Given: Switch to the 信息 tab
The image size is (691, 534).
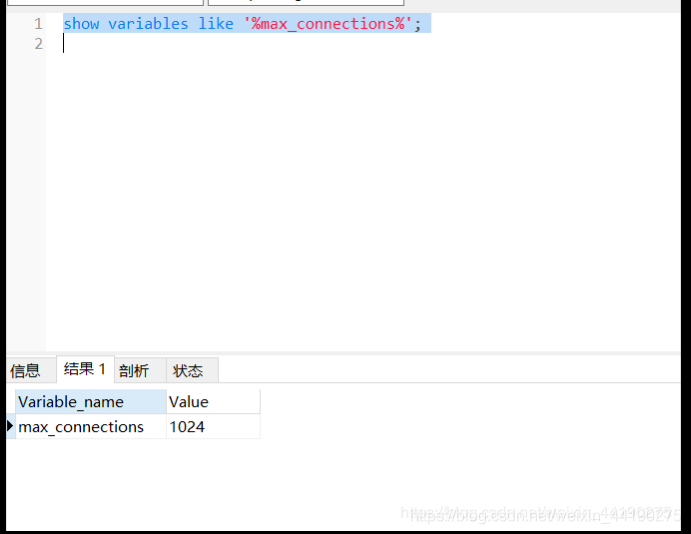Looking at the screenshot, I should [x=25, y=371].
